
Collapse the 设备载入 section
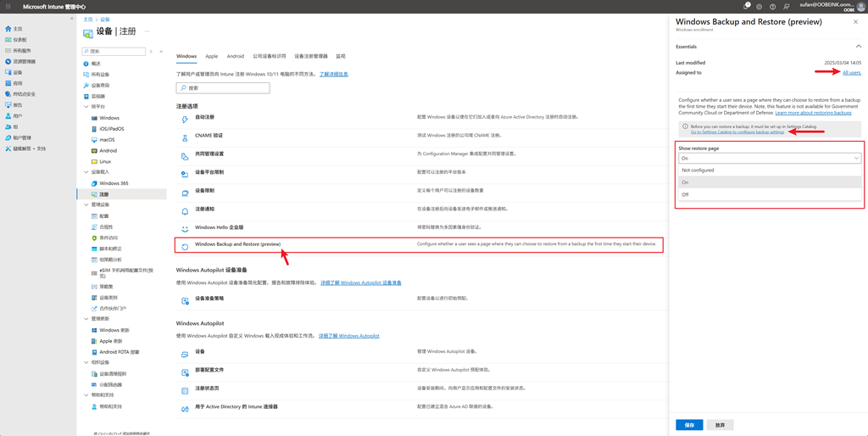(86, 172)
